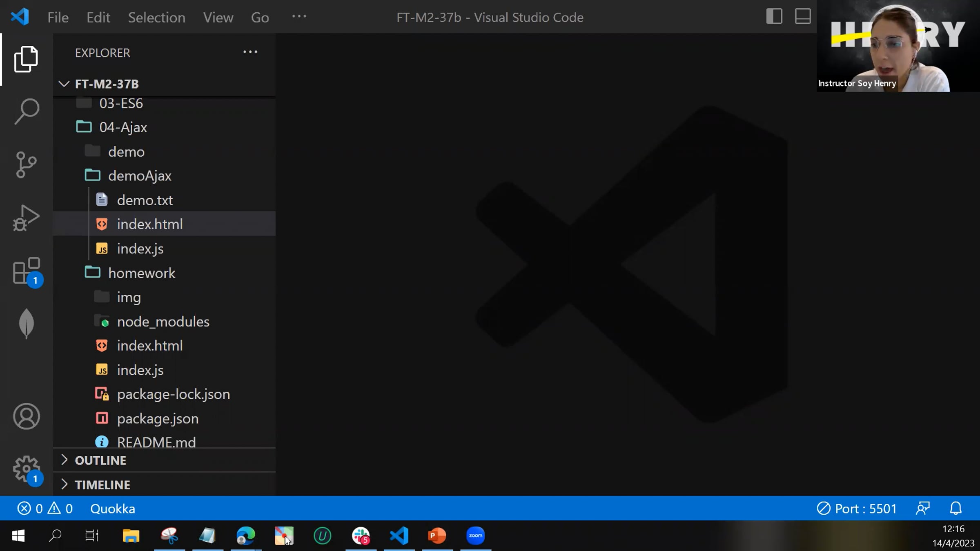Open index.js inside demoAjax folder
This screenshot has height=551, width=980.
click(140, 249)
